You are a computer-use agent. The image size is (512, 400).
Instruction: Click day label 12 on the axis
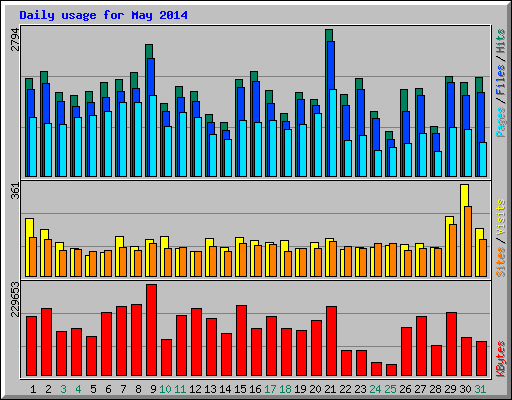pos(195,389)
